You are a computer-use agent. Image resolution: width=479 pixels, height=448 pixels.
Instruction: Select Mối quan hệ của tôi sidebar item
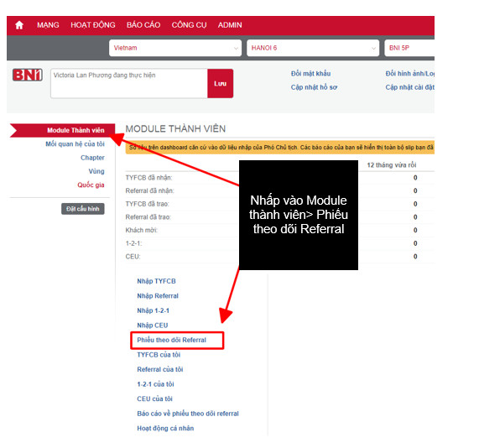pos(75,144)
